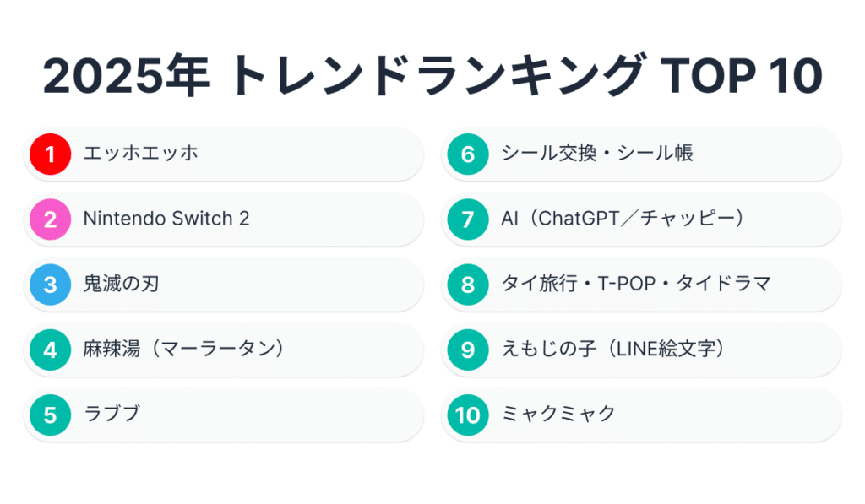The height and width of the screenshot is (504, 865).
Task: Choose the ラブブ ranking entry
Action: pos(112,415)
